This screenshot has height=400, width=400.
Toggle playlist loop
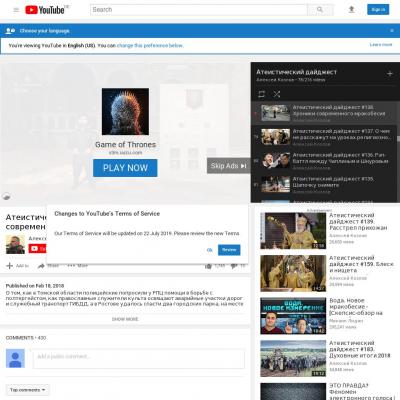tap(262, 94)
